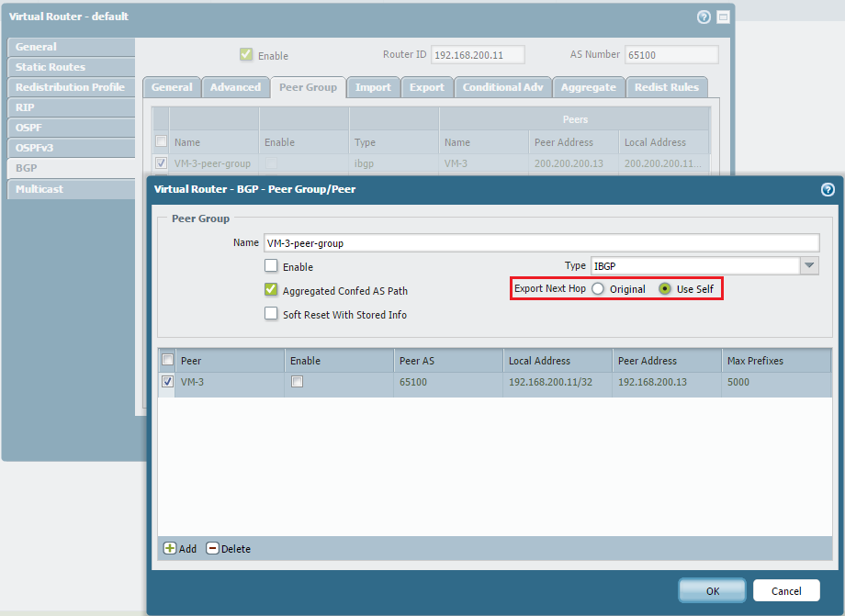Viewport: 845px width, 616px height.
Task: Toggle select-all checkbox in Peer table header
Action: [167, 360]
